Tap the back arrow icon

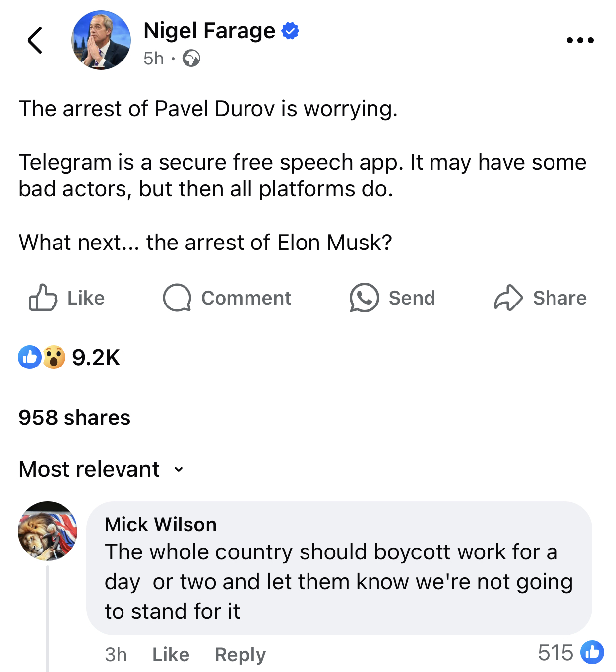(x=35, y=40)
